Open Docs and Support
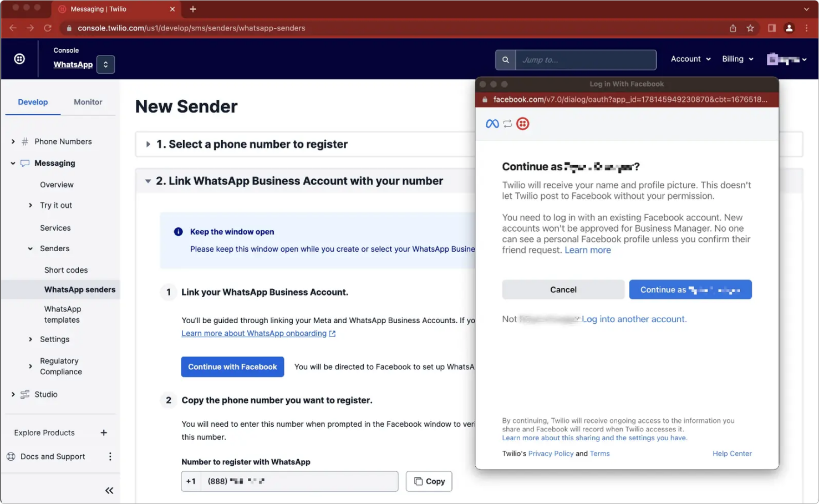 (53, 456)
